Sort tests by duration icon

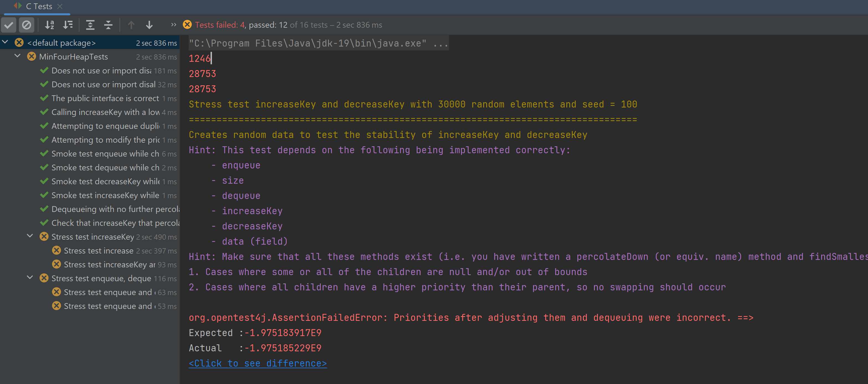tap(68, 25)
